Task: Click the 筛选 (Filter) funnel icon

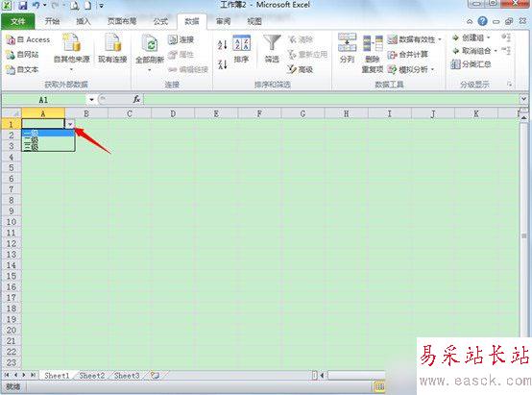Action: (x=272, y=43)
